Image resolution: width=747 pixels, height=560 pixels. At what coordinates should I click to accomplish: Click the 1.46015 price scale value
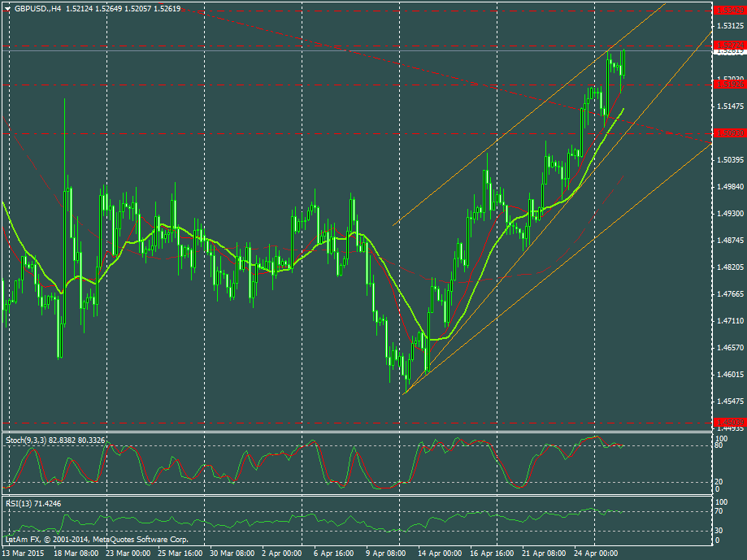(x=729, y=374)
